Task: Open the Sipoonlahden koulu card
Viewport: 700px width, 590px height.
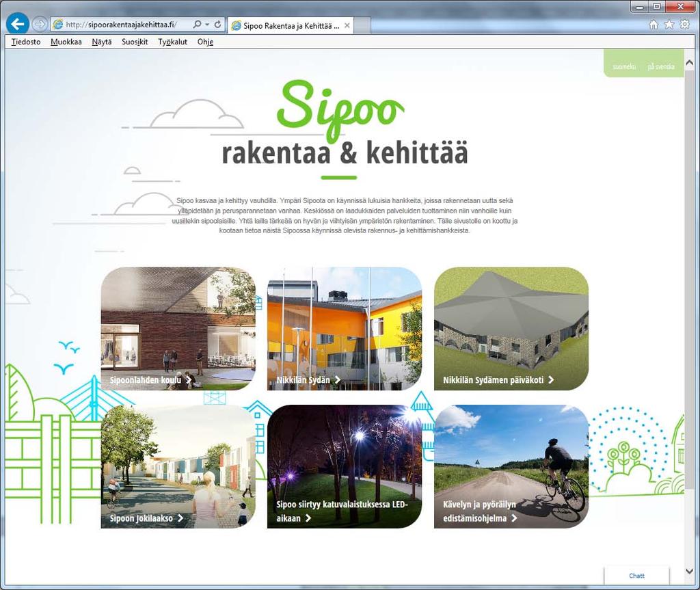Action: (178, 329)
